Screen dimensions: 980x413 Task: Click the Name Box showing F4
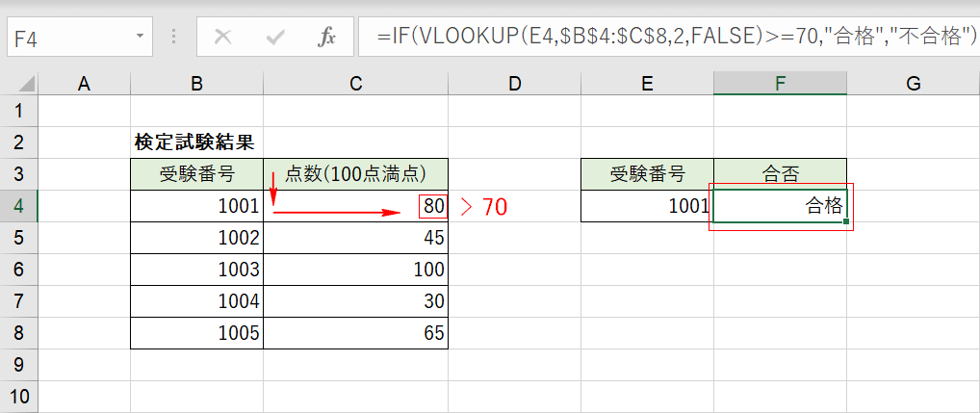pos(80,38)
